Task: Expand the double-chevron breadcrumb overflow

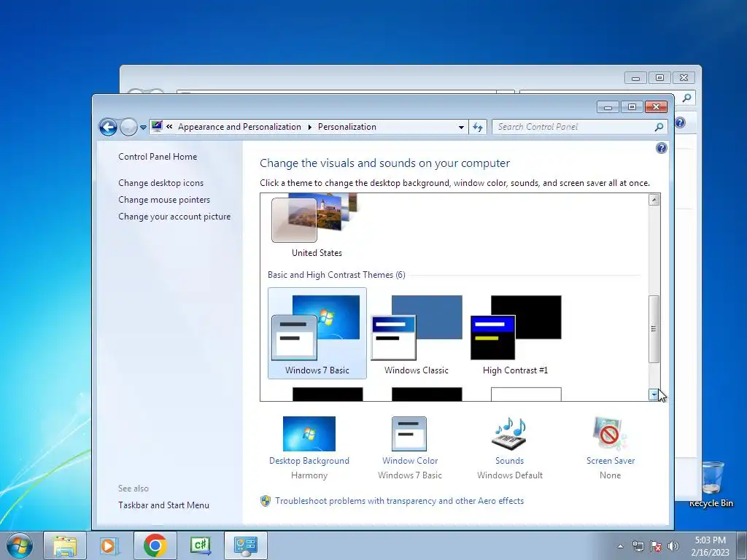Action: 169,127
